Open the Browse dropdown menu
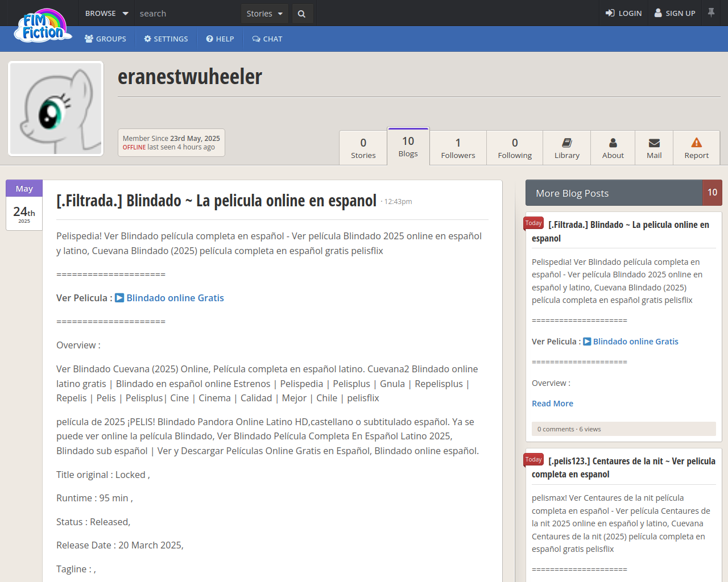This screenshot has width=728, height=582. [x=107, y=13]
